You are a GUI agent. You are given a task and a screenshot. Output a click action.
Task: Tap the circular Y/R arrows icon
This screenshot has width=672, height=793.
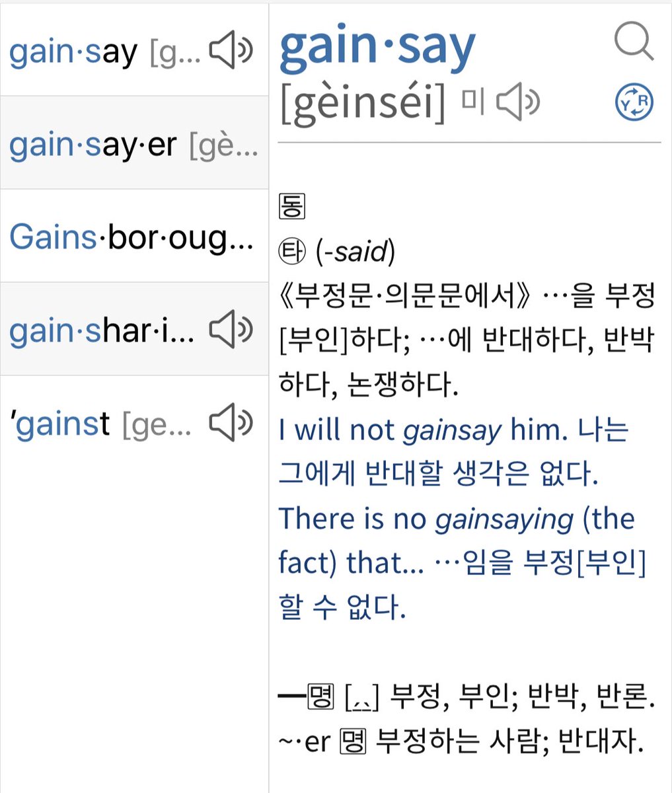click(x=634, y=102)
